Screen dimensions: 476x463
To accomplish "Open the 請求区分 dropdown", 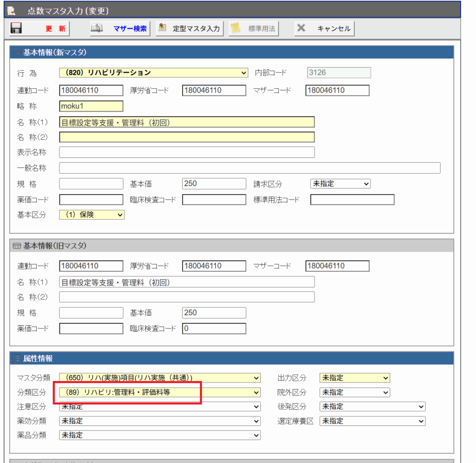I will click(340, 184).
